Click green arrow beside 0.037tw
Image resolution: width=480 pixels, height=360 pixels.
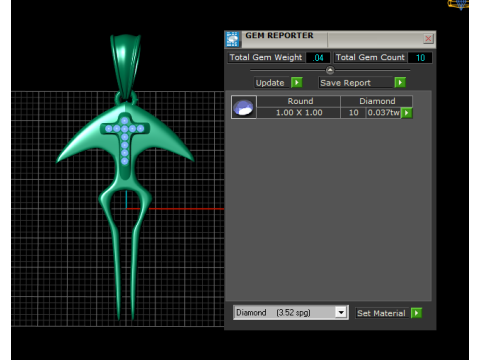tap(407, 113)
